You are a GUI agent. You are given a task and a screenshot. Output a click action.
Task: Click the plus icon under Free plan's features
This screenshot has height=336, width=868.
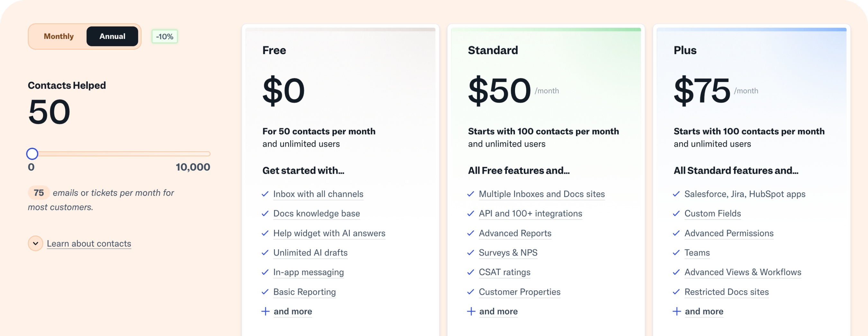point(266,311)
